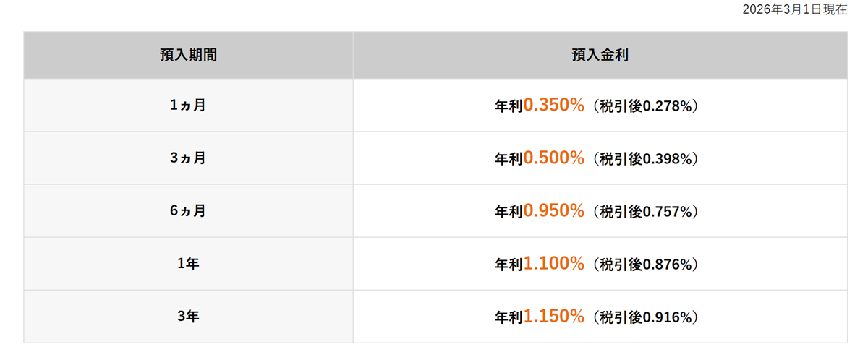The image size is (868, 352).
Task: Select the 1ヵ月 deposit period cell
Action: tap(188, 105)
